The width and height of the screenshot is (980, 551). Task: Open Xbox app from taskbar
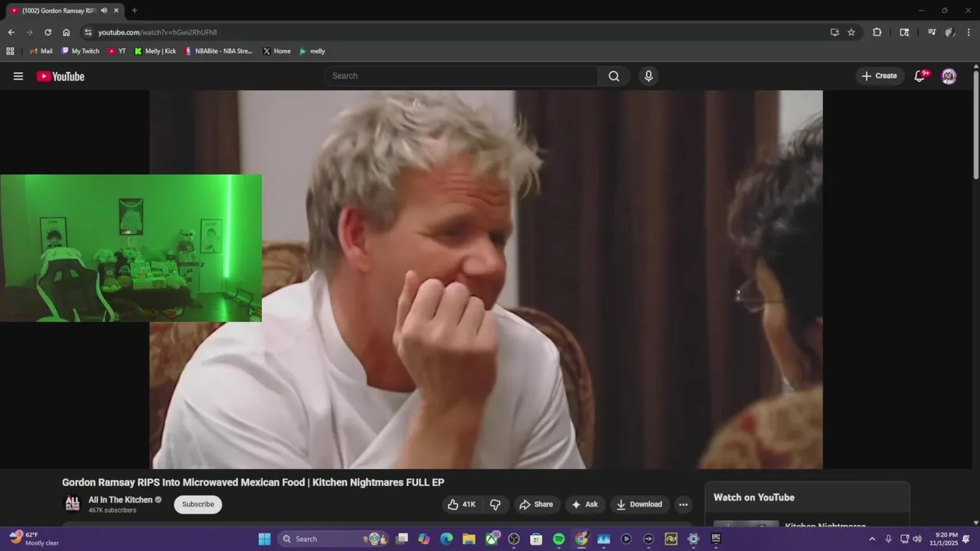click(492, 539)
